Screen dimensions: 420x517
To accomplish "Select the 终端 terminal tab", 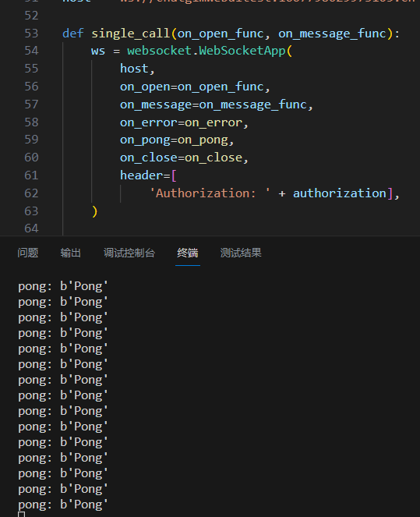I will [x=188, y=253].
